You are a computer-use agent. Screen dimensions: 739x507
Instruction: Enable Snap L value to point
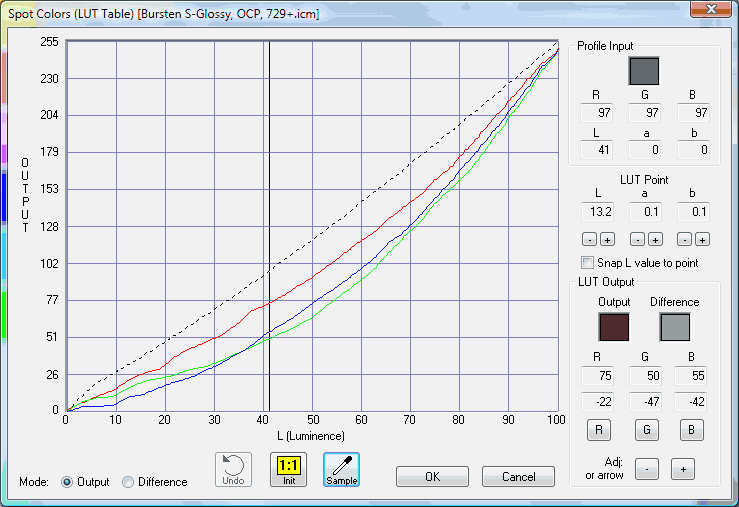(x=587, y=262)
